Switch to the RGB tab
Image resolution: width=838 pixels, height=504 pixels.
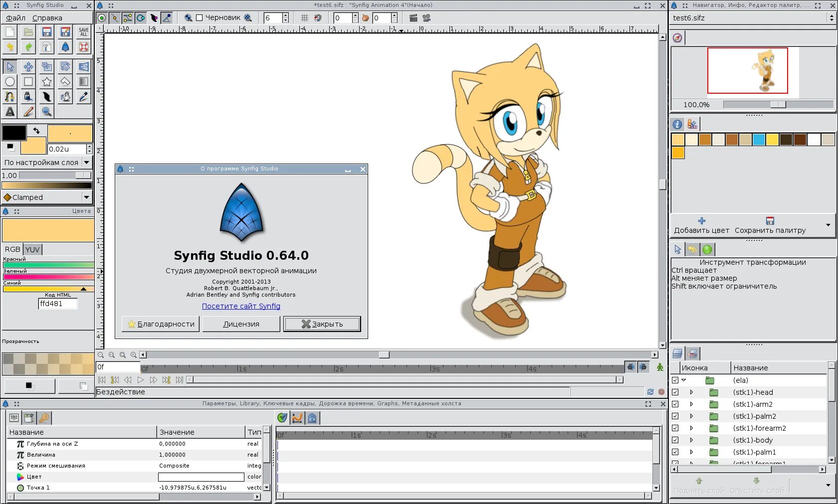(x=12, y=249)
